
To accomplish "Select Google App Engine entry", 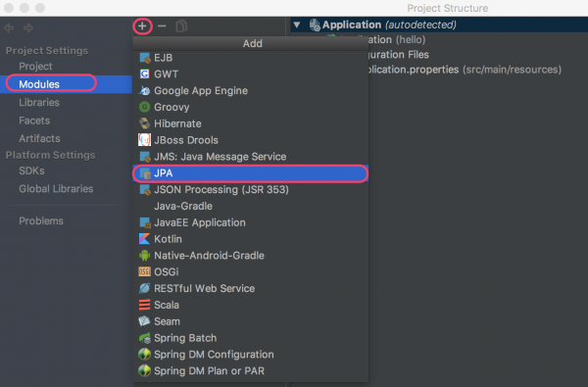I will click(x=251, y=91).
